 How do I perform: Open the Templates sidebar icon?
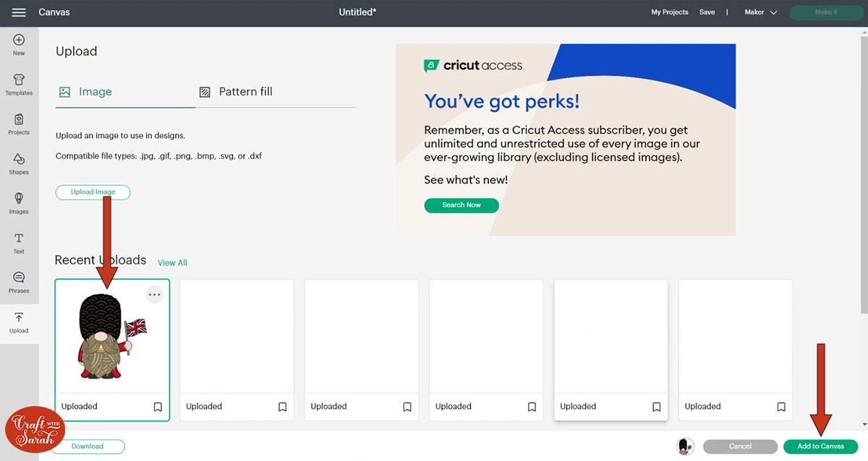pyautogui.click(x=19, y=80)
